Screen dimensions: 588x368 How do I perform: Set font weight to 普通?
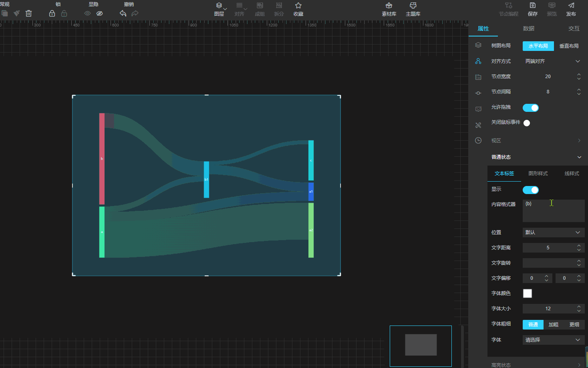533,325
